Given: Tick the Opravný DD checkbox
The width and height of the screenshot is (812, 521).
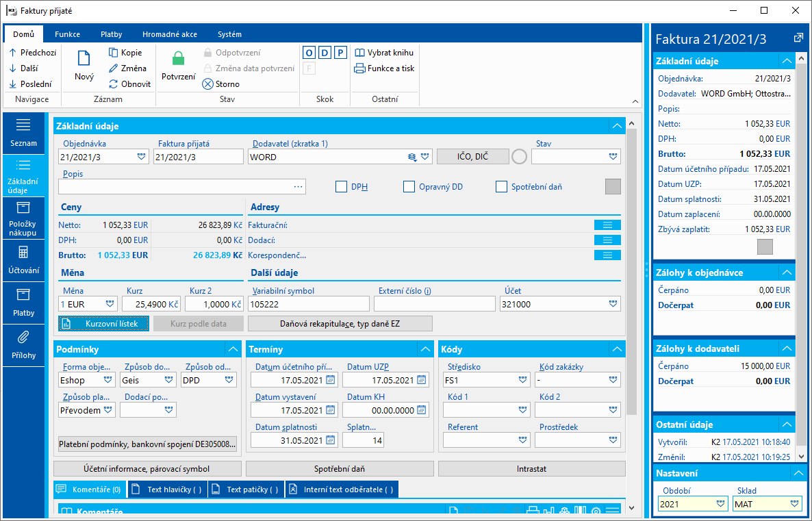Looking at the screenshot, I should pyautogui.click(x=409, y=186).
